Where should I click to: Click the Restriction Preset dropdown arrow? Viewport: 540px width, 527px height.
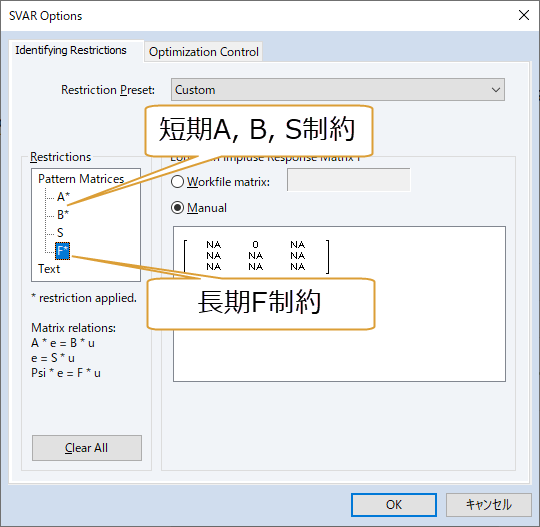tap(496, 90)
